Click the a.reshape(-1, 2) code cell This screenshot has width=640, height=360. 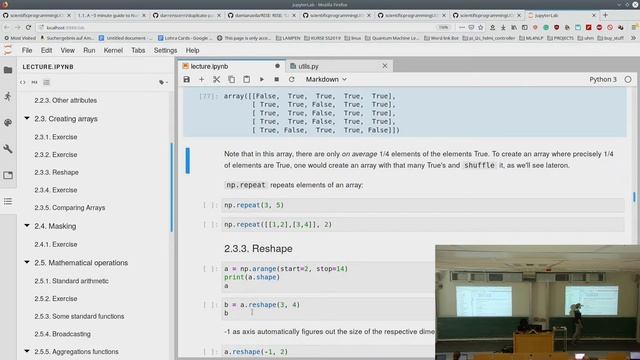coord(329,351)
